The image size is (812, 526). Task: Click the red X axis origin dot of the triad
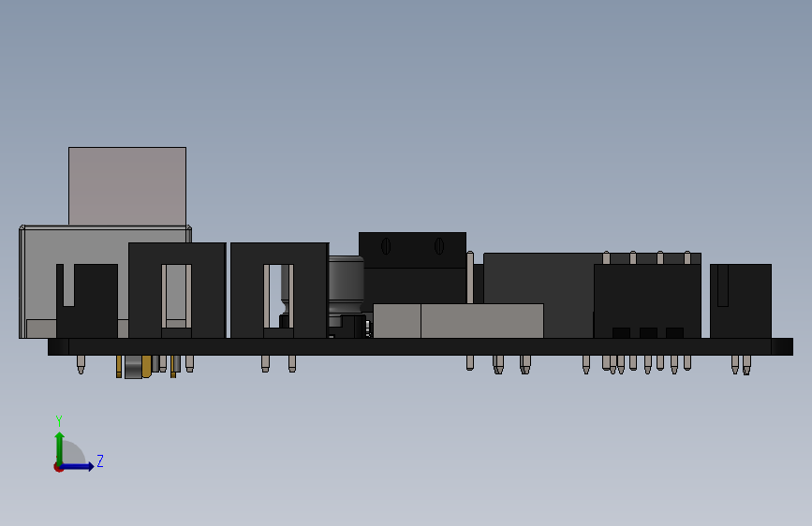click(x=58, y=467)
